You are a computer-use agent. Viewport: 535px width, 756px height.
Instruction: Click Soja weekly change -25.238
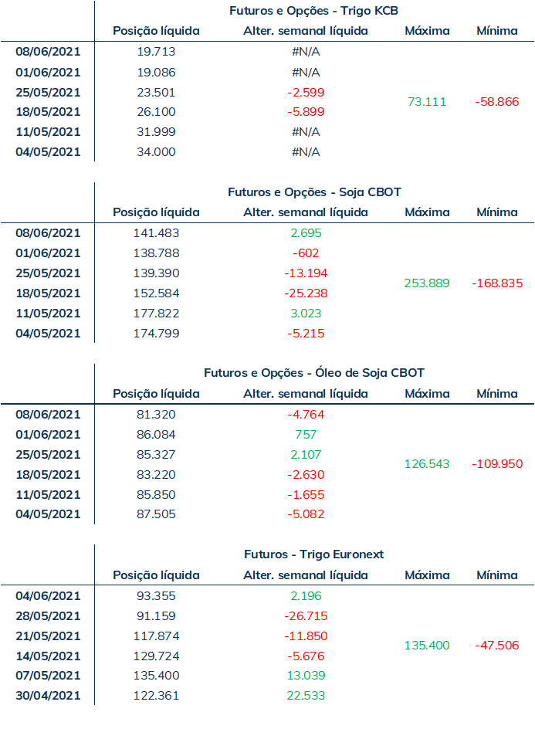click(x=306, y=293)
